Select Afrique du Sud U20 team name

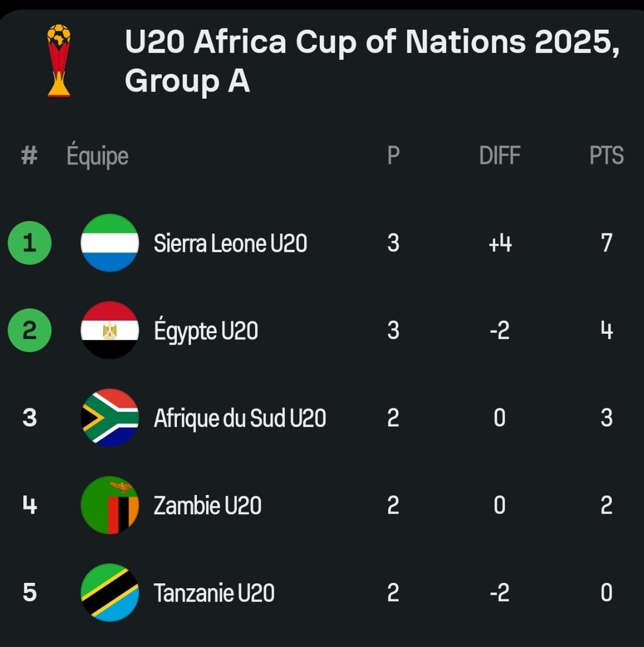point(240,418)
